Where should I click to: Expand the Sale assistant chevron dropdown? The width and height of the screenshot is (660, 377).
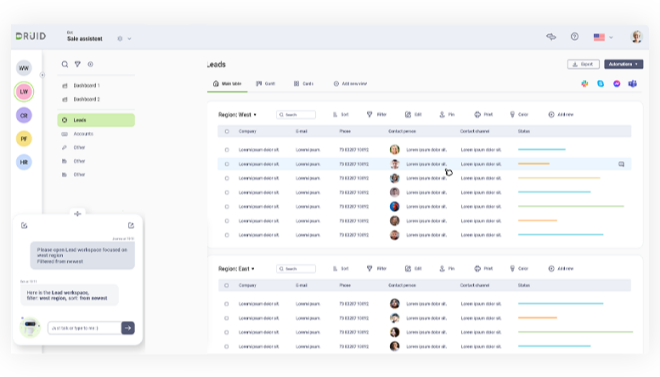[x=129, y=39]
